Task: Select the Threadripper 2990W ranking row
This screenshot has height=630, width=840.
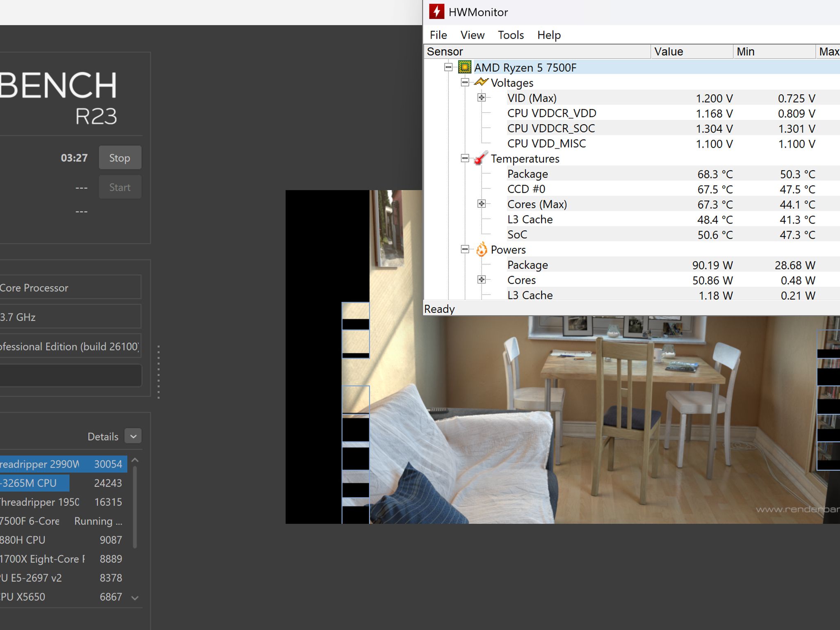Action: pyautogui.click(x=63, y=464)
